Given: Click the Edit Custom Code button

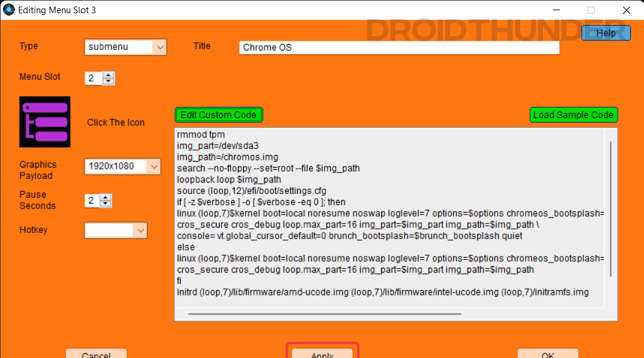Looking at the screenshot, I should point(219,115).
